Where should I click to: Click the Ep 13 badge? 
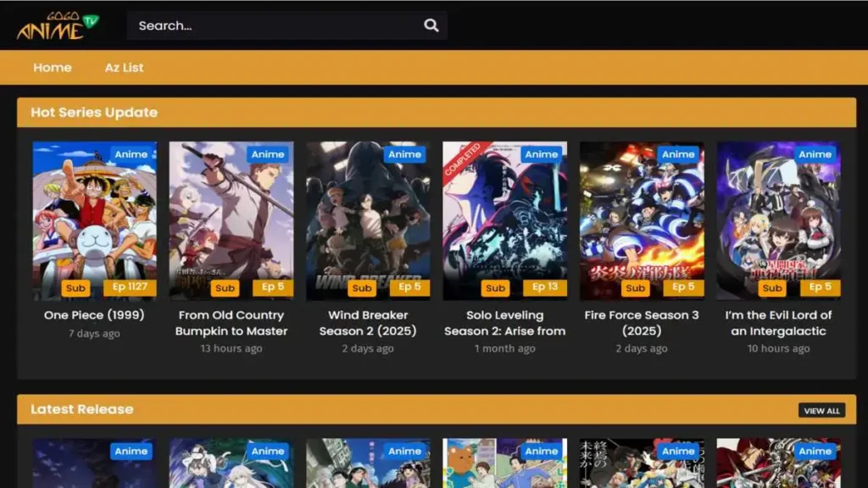pyautogui.click(x=545, y=286)
